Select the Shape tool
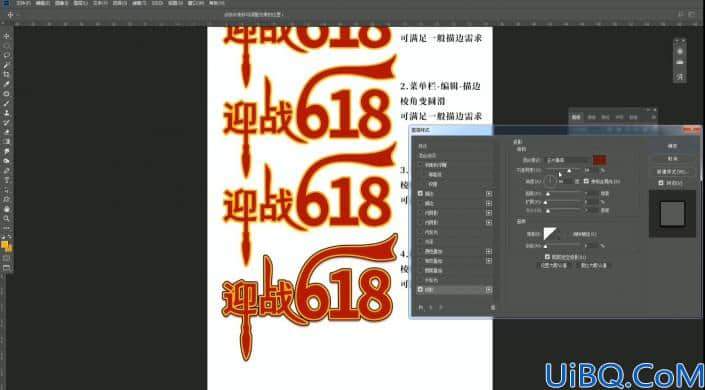 click(7, 199)
